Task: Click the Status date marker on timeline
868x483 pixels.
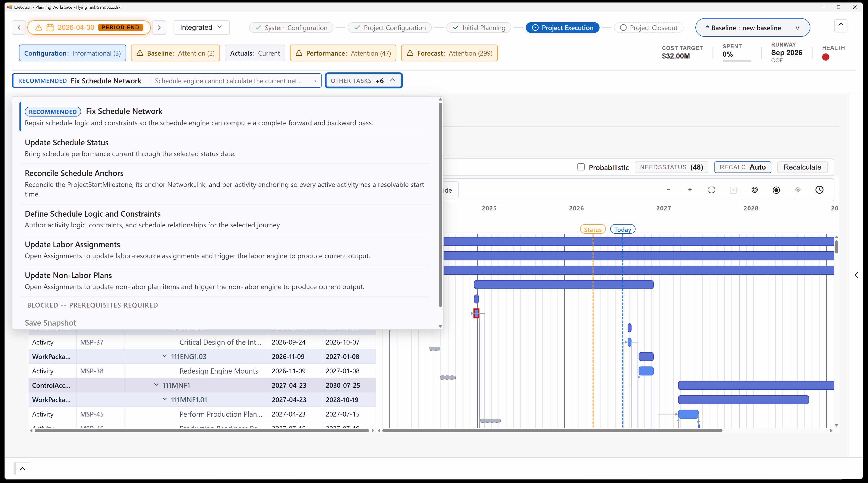Action: (x=593, y=229)
